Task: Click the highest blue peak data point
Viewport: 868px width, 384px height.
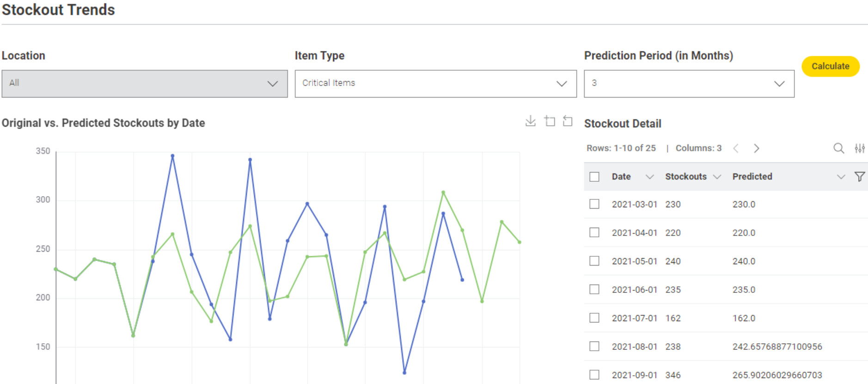Action: tap(172, 156)
